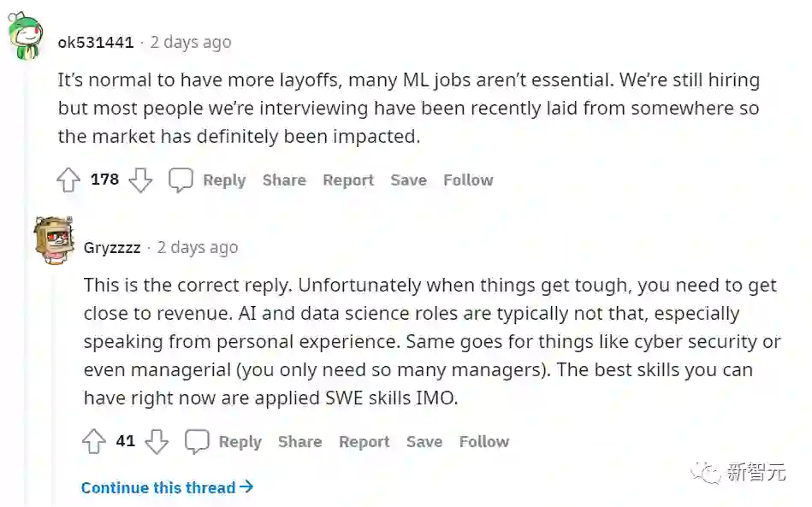Follow the Gryzzzz comment

pyautogui.click(x=484, y=442)
